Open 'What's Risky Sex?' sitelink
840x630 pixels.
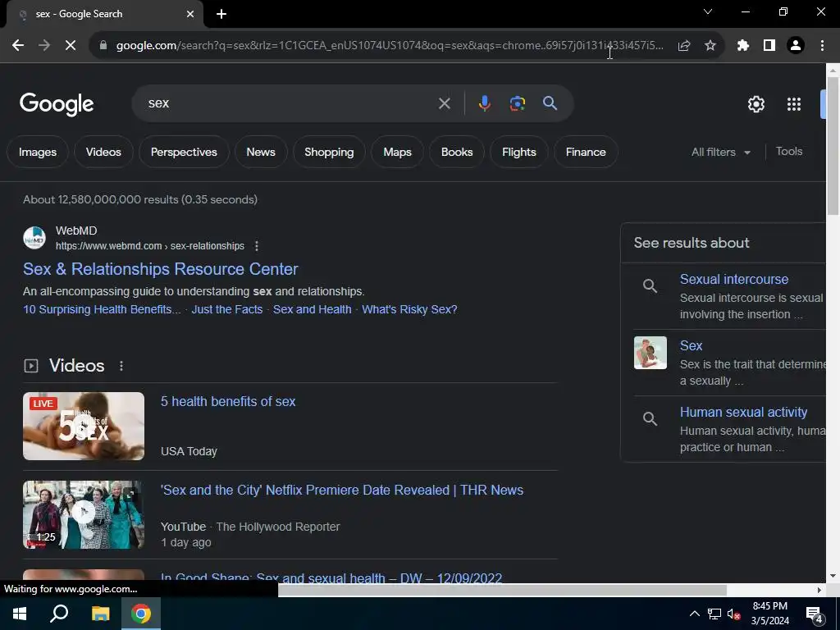[409, 309]
